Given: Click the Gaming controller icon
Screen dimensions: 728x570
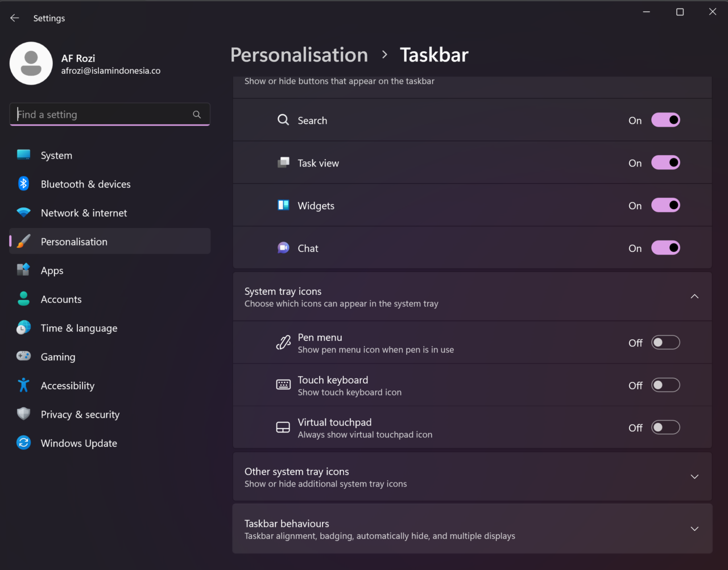Looking at the screenshot, I should coord(23,356).
